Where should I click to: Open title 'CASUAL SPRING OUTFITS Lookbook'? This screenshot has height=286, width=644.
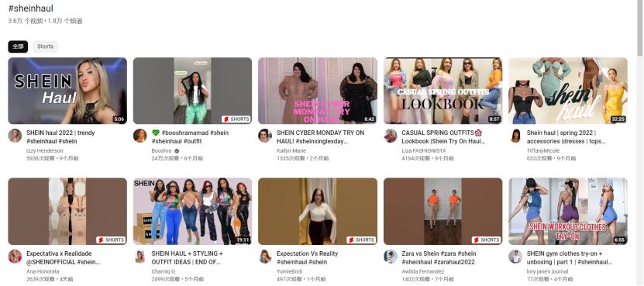click(x=443, y=137)
